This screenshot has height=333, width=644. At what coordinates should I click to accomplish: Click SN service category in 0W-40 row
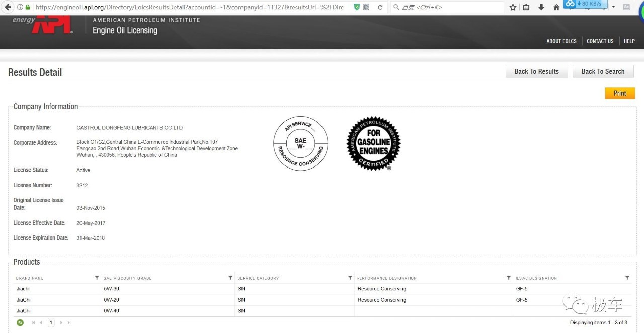point(242,311)
